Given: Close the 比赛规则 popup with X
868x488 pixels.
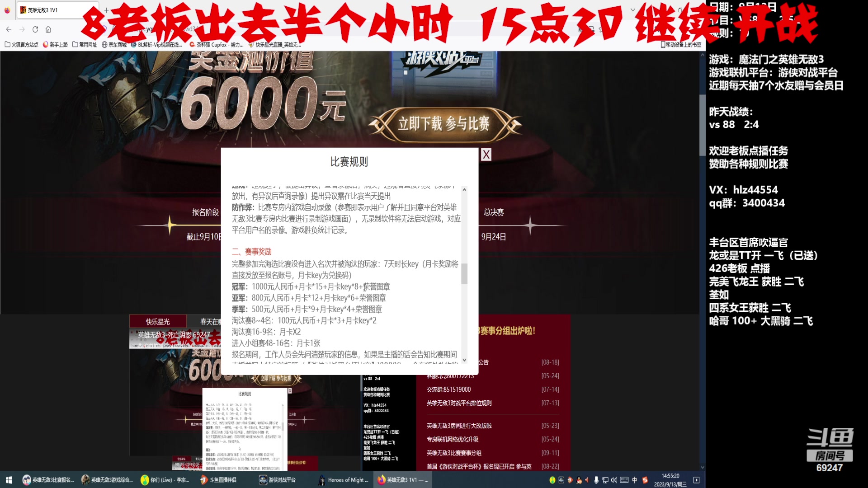Looking at the screenshot, I should pyautogui.click(x=486, y=155).
